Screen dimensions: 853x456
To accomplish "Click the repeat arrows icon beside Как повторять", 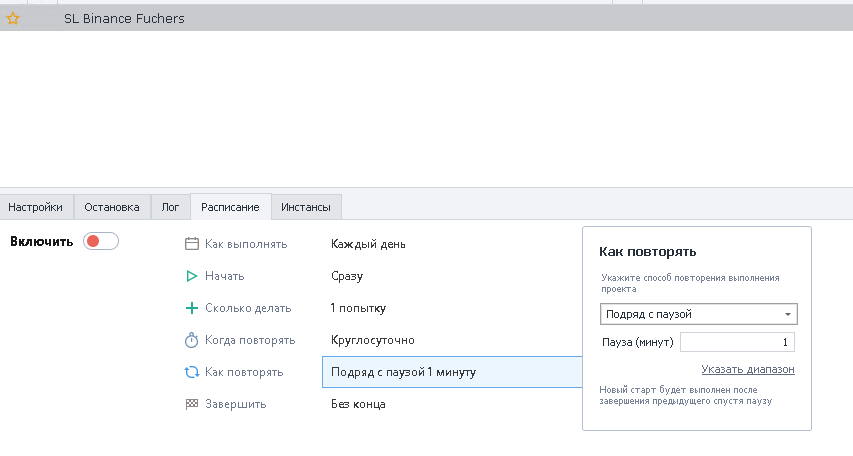I will (x=192, y=372).
